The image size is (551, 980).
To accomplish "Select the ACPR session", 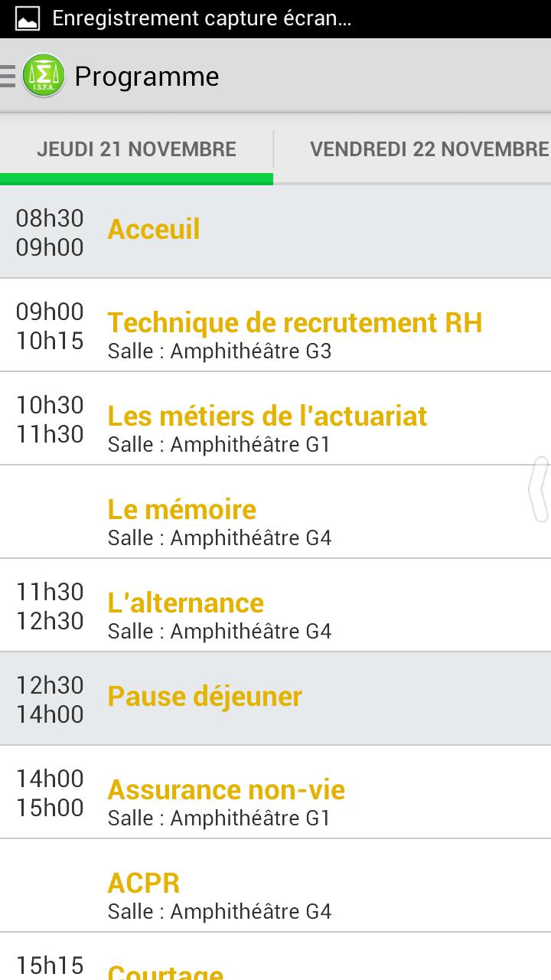I will [144, 884].
